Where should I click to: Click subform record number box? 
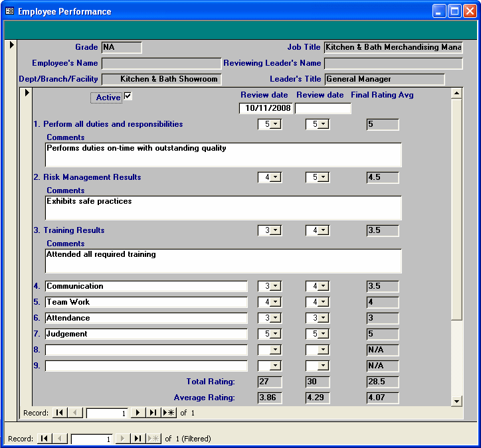tap(108, 413)
